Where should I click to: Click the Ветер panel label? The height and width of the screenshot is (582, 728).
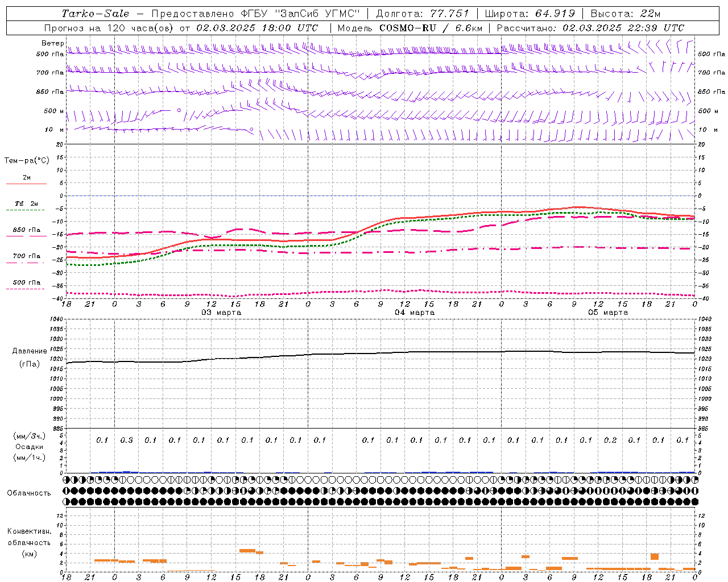tap(52, 43)
